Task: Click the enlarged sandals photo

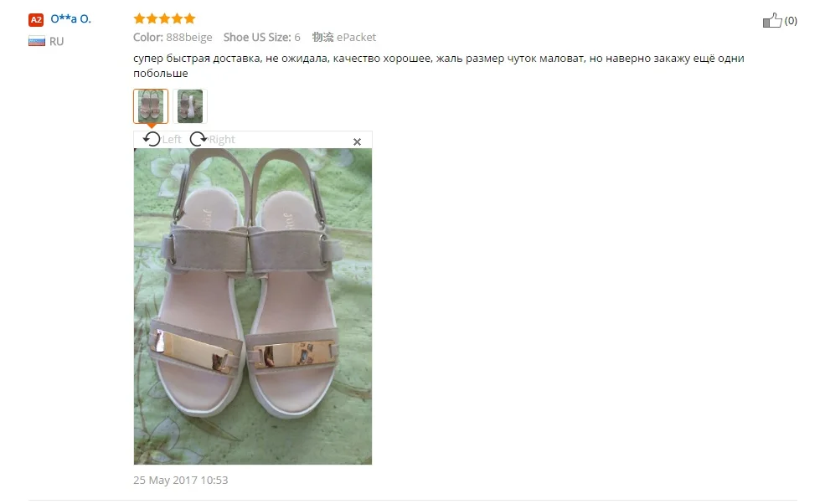Action: [x=253, y=306]
